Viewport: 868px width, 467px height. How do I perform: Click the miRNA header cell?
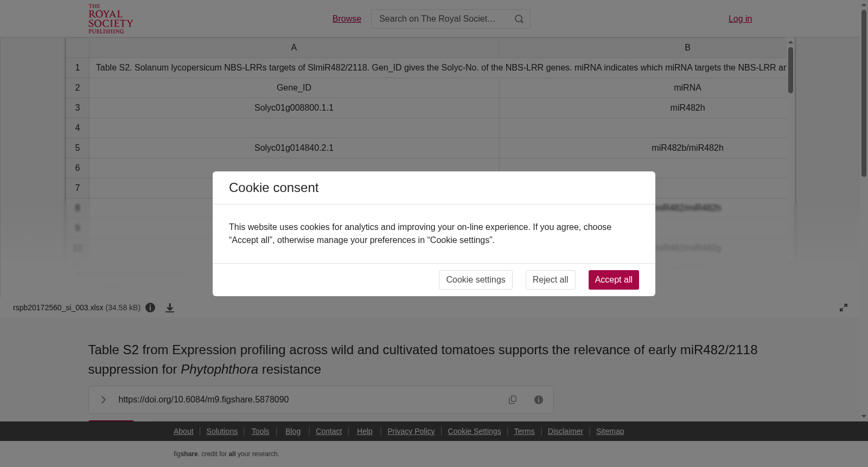(x=642, y=88)
